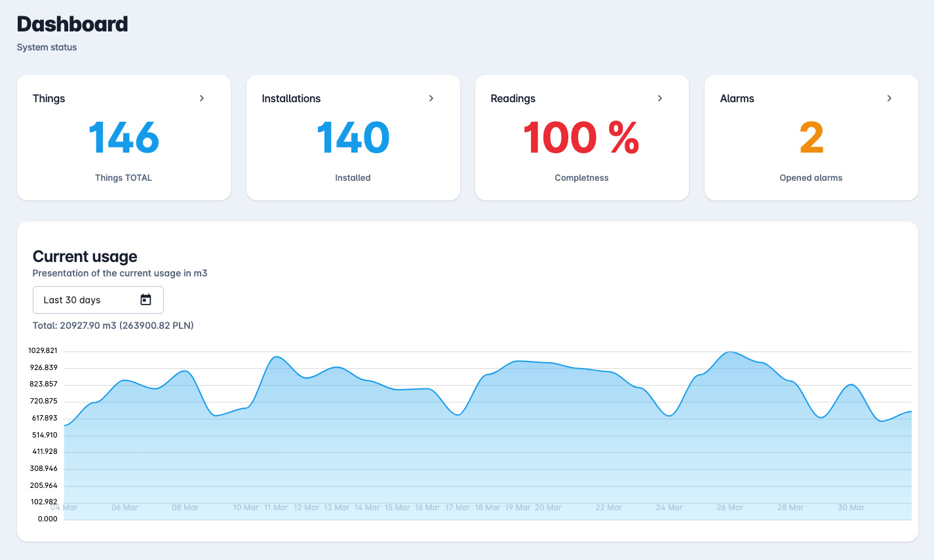Click the Opened alarms caption text

click(x=811, y=177)
